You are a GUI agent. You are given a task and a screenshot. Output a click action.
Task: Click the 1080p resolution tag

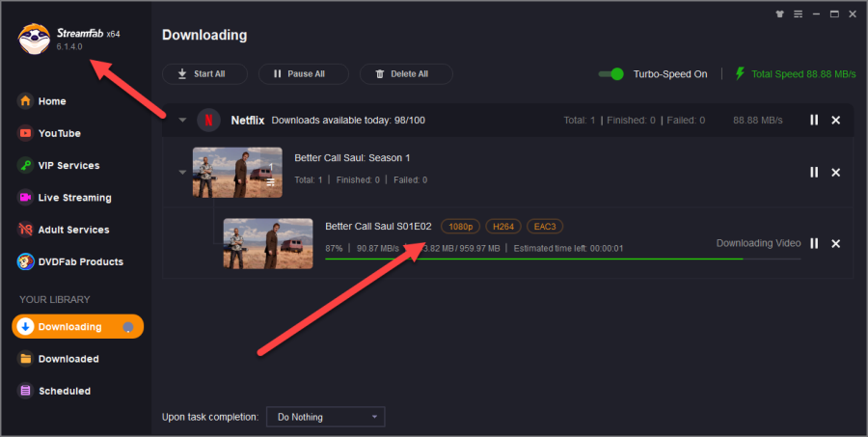[461, 227]
